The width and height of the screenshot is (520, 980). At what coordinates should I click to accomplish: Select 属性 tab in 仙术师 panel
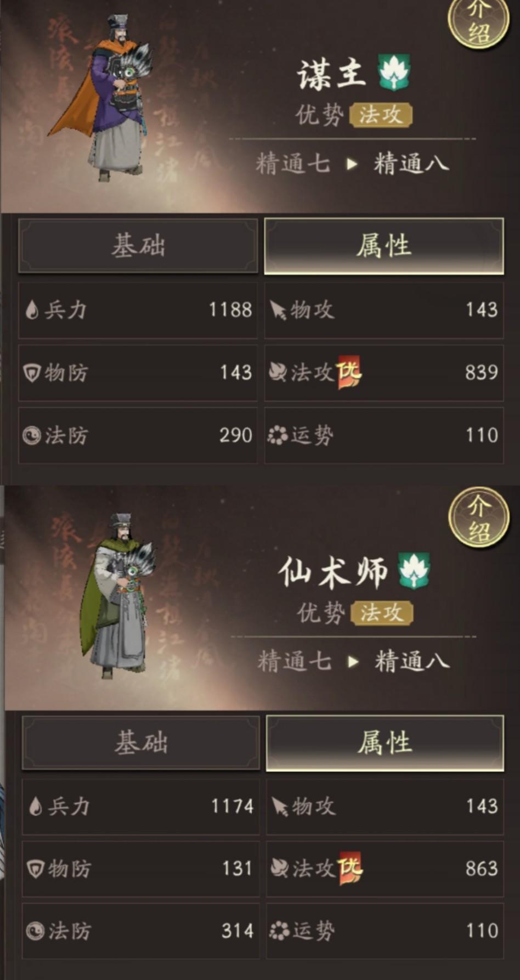(385, 742)
